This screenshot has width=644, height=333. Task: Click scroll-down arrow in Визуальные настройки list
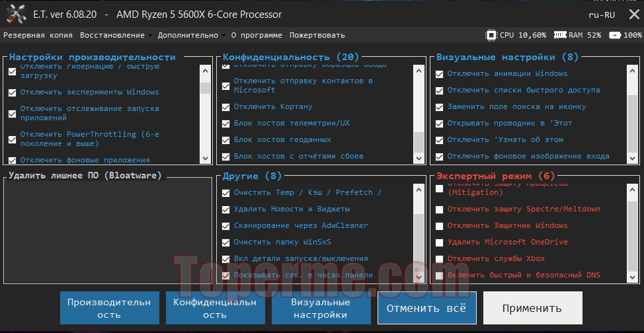pos(632,158)
